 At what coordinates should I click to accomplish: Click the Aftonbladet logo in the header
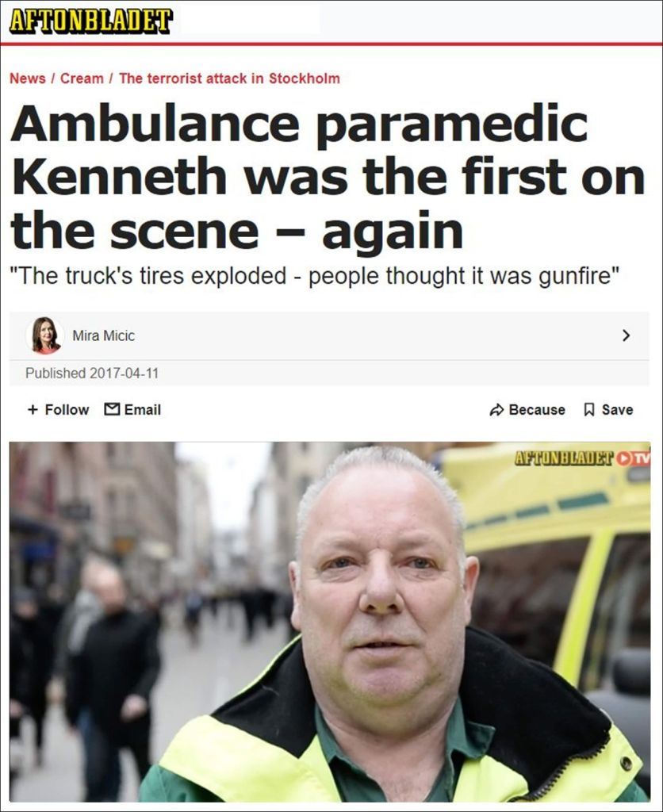click(91, 21)
